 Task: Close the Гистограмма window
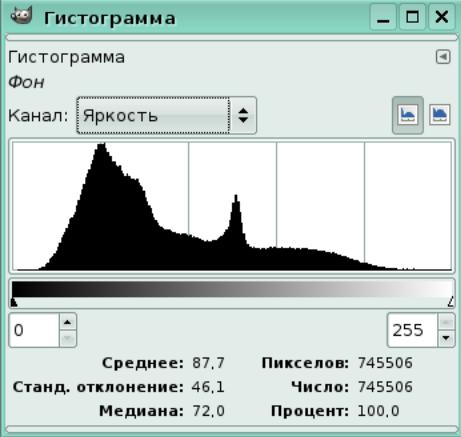[x=442, y=16]
